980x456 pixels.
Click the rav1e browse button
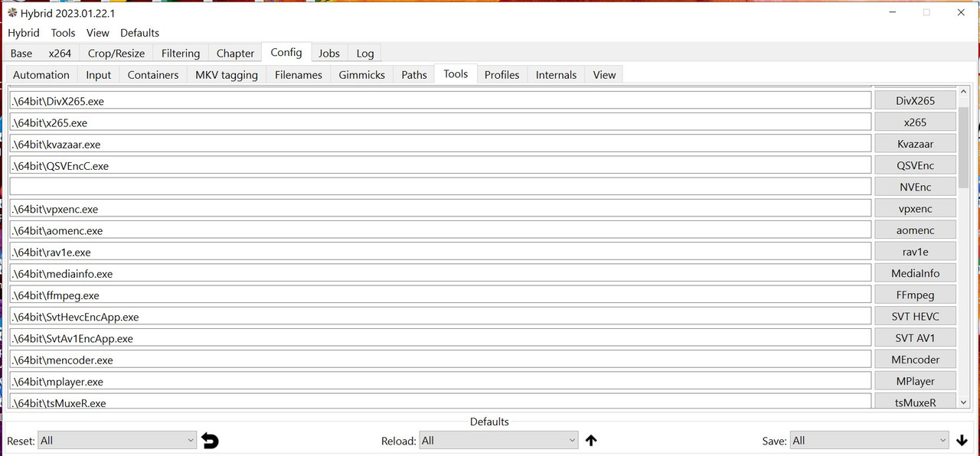[x=915, y=252]
